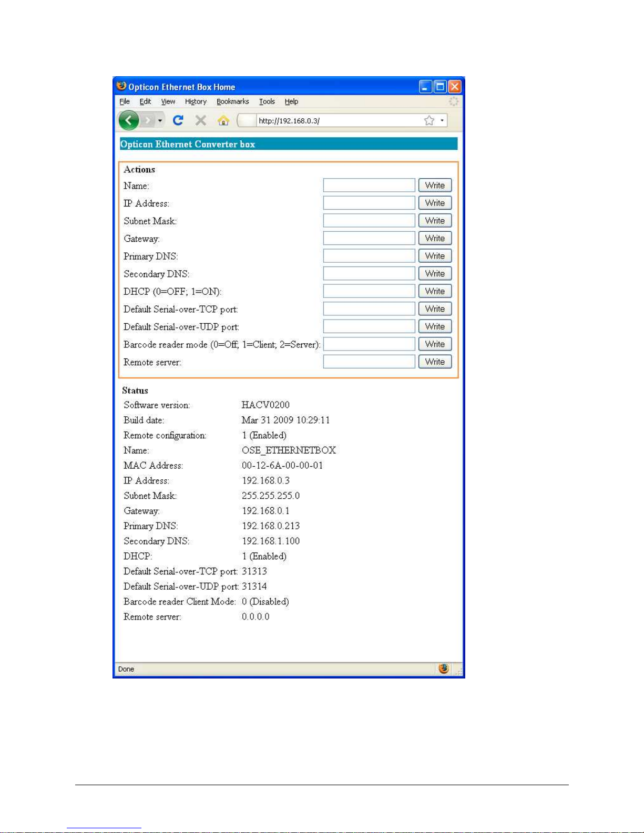Open the File menu
The height and width of the screenshot is (833, 644).
(125, 101)
